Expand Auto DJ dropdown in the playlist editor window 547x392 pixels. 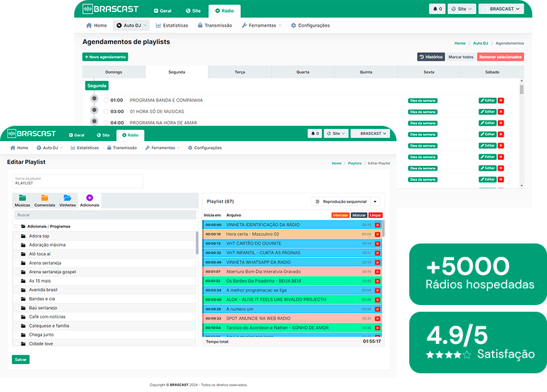50,148
